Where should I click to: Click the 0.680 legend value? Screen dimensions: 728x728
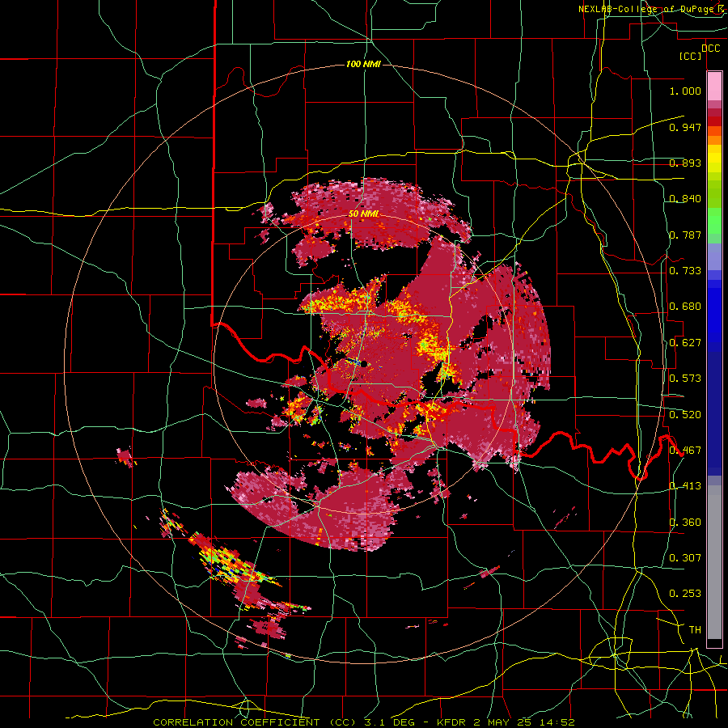(685, 307)
